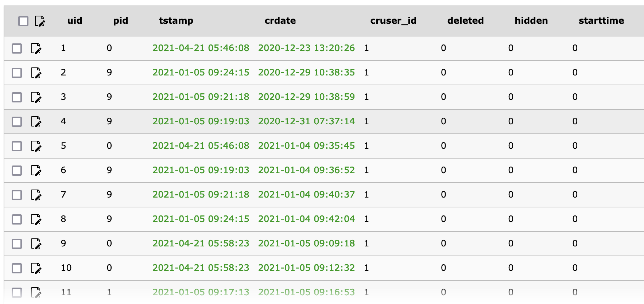This screenshot has width=644, height=304.
Task: Check the checkbox for uid 3 row
Action: point(17,97)
